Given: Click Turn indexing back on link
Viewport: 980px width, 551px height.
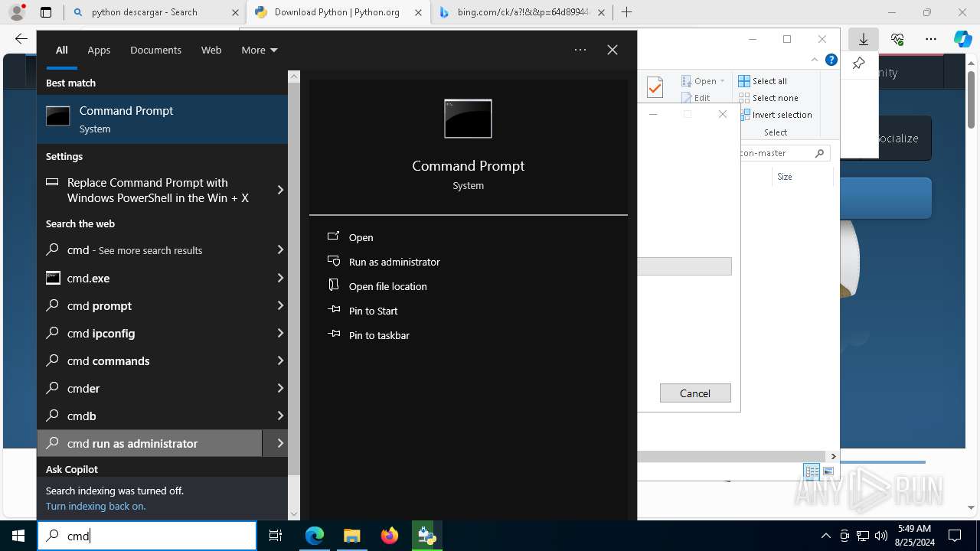Looking at the screenshot, I should [96, 506].
